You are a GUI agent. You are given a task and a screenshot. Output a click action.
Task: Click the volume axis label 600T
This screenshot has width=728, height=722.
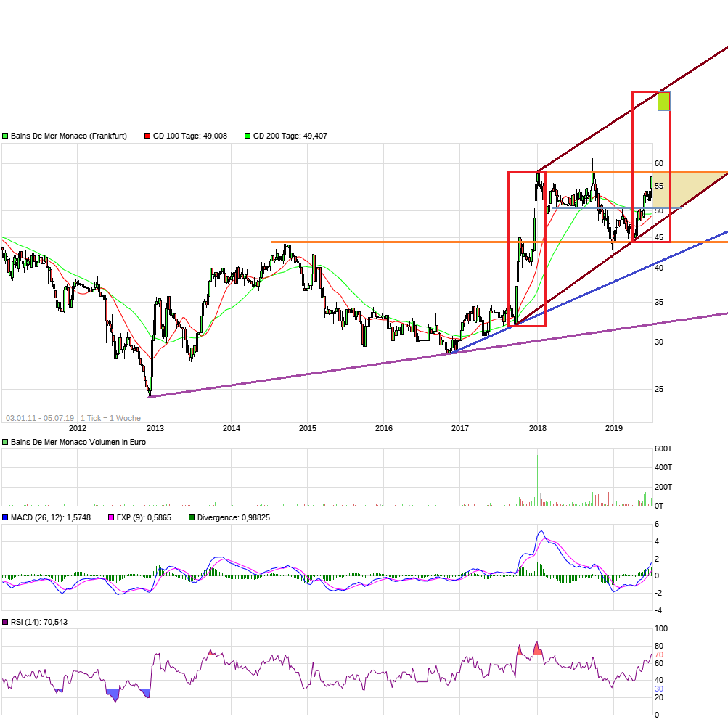point(663,449)
